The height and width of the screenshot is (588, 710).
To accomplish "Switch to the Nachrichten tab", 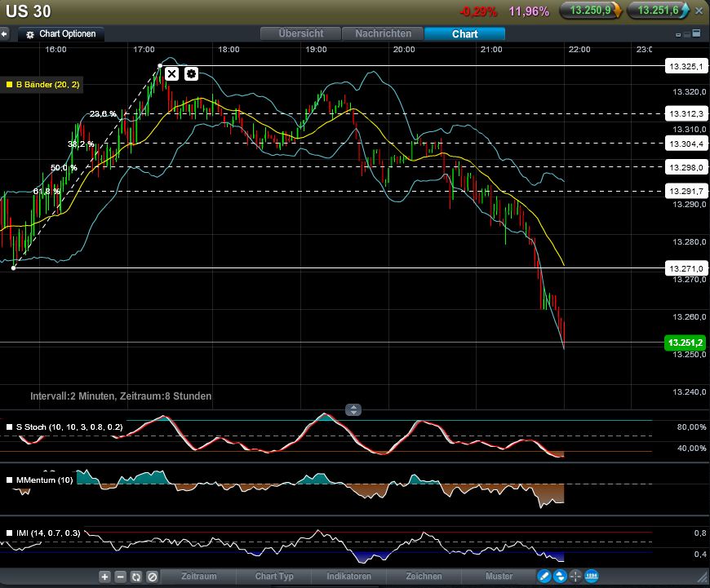I will [383, 33].
